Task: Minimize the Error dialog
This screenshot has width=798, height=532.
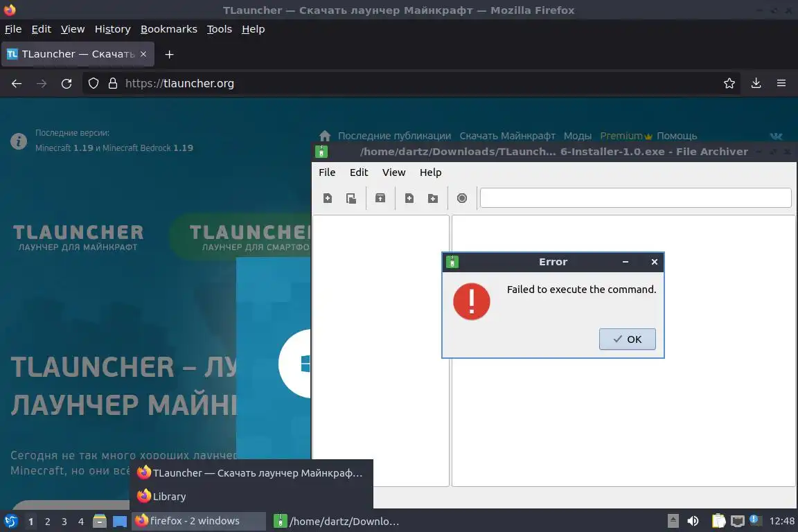Action: pos(626,262)
